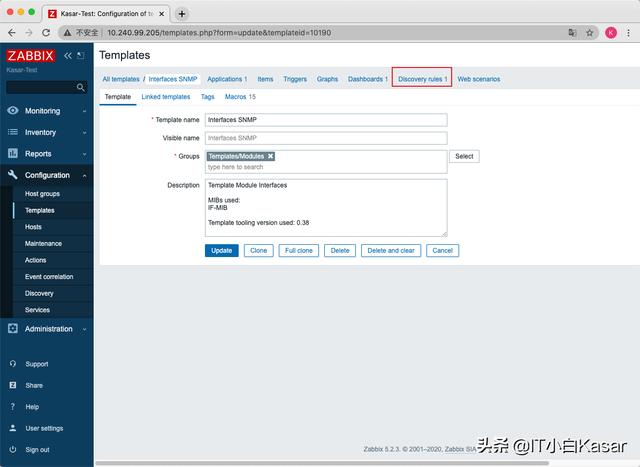Click the Zabbix logo
This screenshot has width=640, height=467.
[x=31, y=56]
